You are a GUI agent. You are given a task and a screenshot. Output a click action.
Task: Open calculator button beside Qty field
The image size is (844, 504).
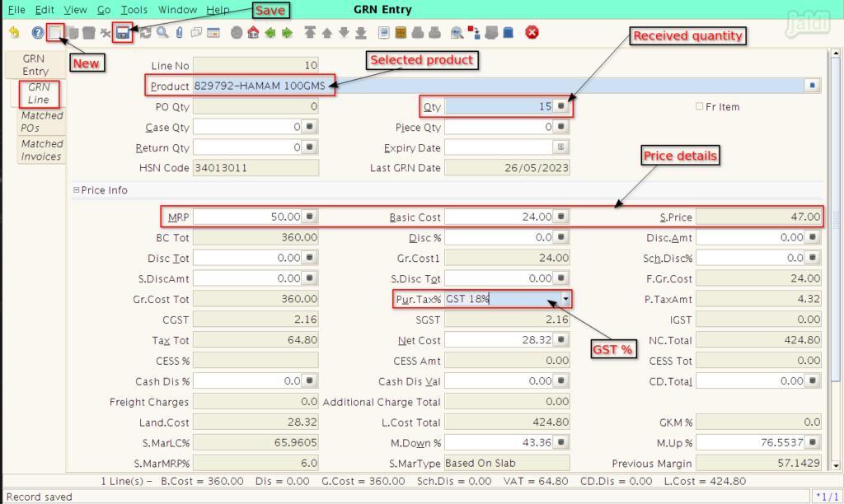(x=560, y=106)
